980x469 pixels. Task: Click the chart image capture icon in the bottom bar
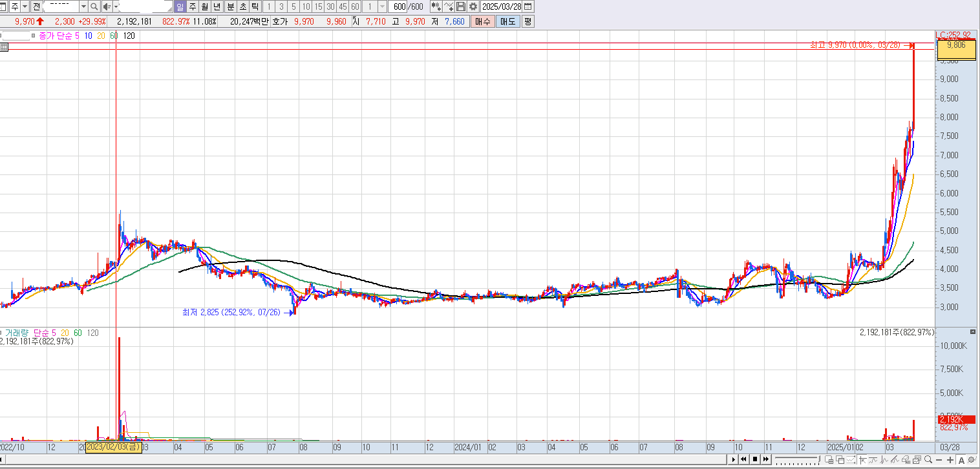click(x=917, y=459)
